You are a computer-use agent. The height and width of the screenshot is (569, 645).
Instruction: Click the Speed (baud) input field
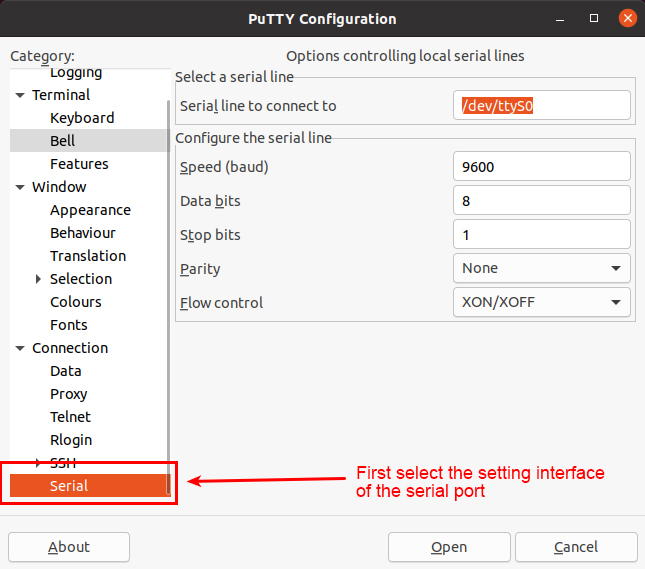pos(541,167)
